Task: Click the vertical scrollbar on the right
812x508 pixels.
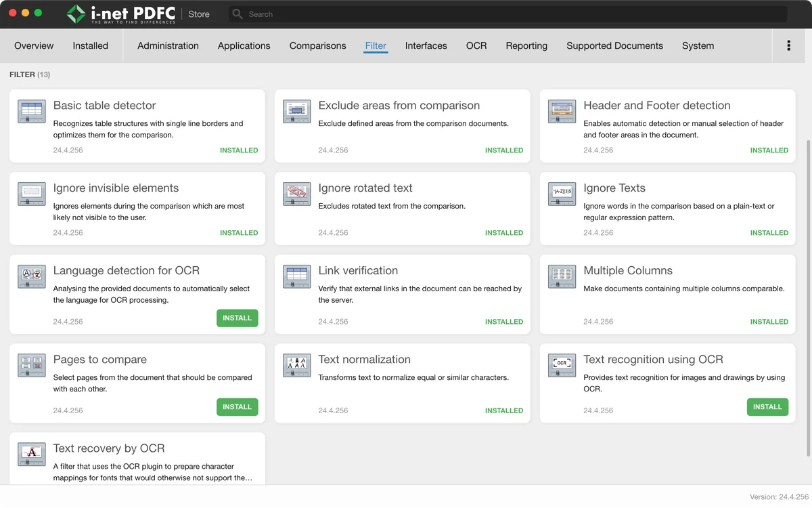Action: 809,298
